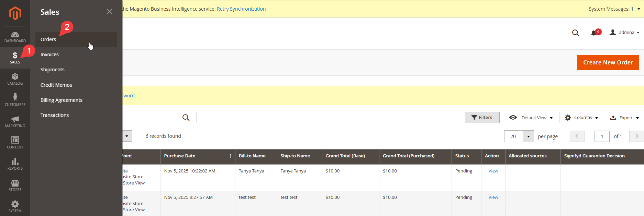644x216 pixels.
Task: Close the Sales submenu panel
Action: point(109,12)
